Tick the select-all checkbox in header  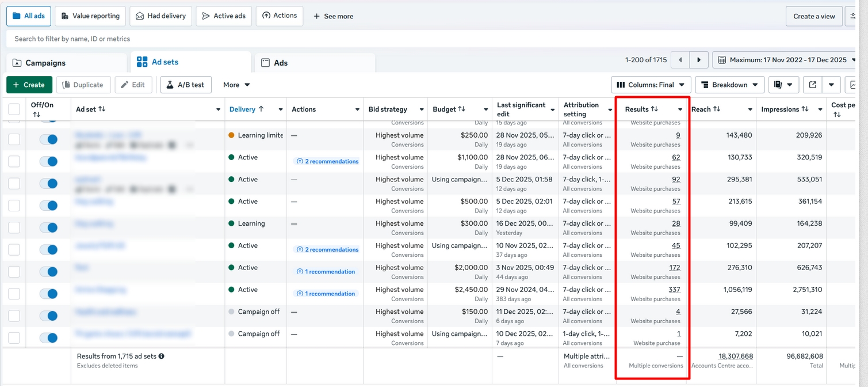pyautogui.click(x=14, y=109)
